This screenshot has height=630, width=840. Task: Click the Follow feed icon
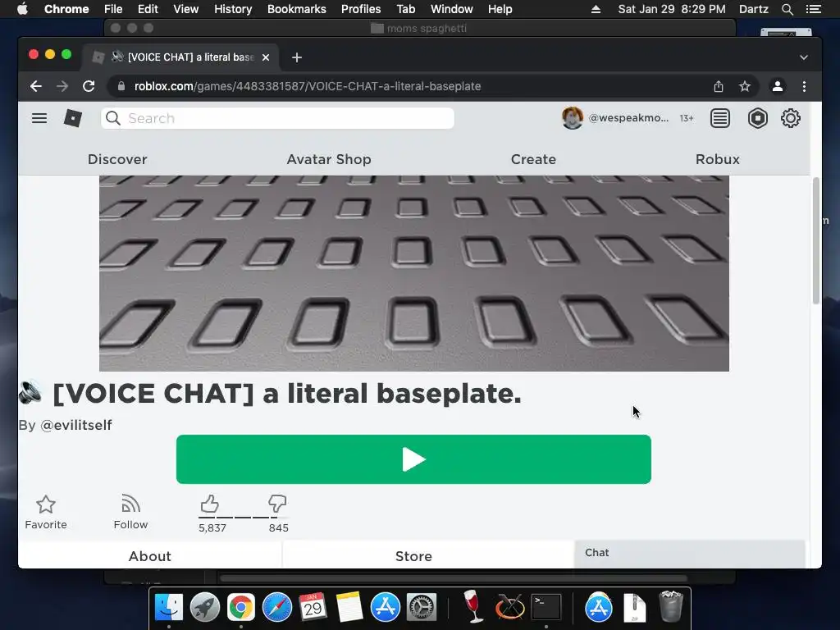(x=130, y=504)
